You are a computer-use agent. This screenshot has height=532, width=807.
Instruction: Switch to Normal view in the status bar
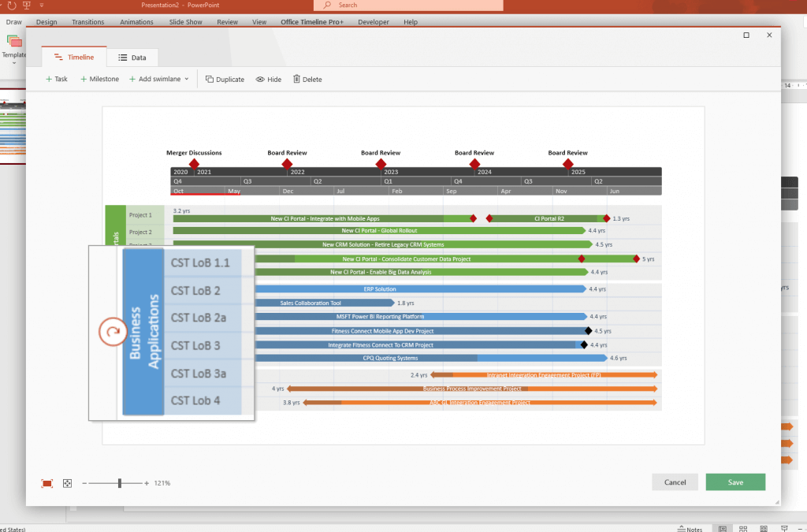tap(722, 528)
